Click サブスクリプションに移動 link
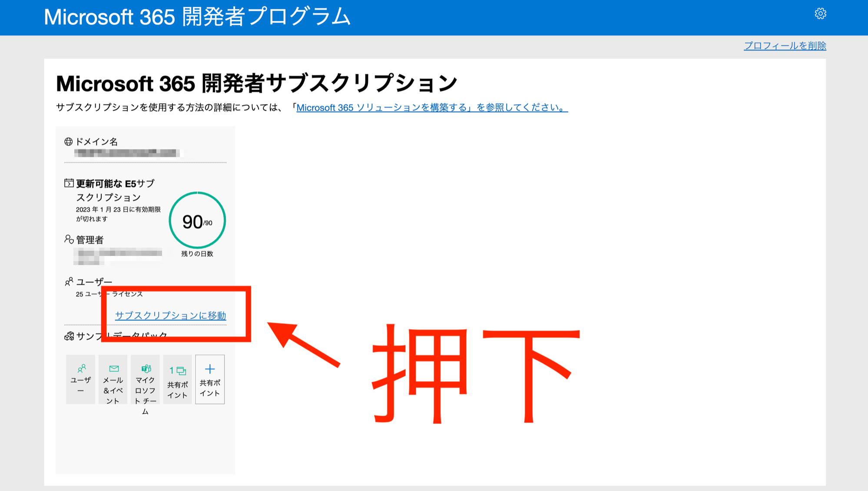The height and width of the screenshot is (491, 868). (170, 315)
